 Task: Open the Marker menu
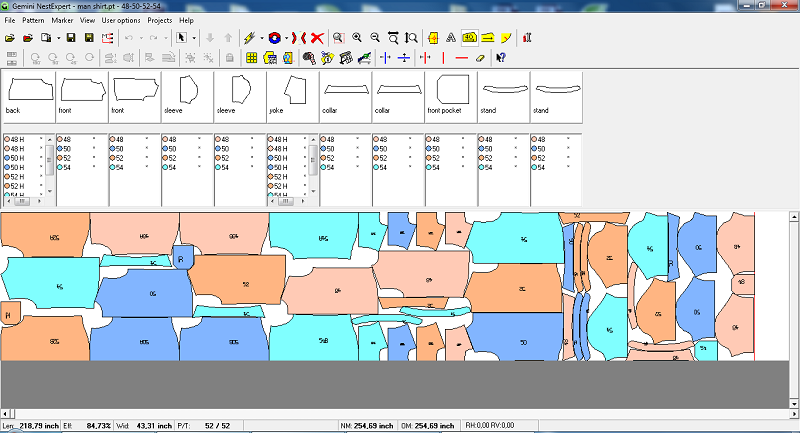(62, 20)
